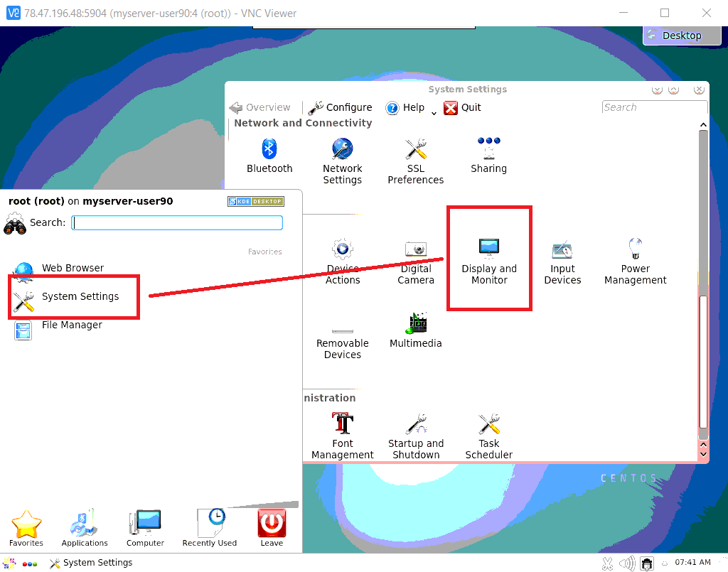728x572 pixels.
Task: Click the System Settings scrollbar down arrow
Action: click(x=703, y=453)
